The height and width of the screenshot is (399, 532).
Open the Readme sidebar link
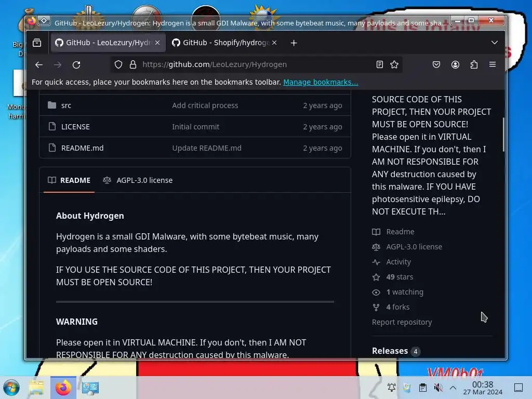[393, 232]
